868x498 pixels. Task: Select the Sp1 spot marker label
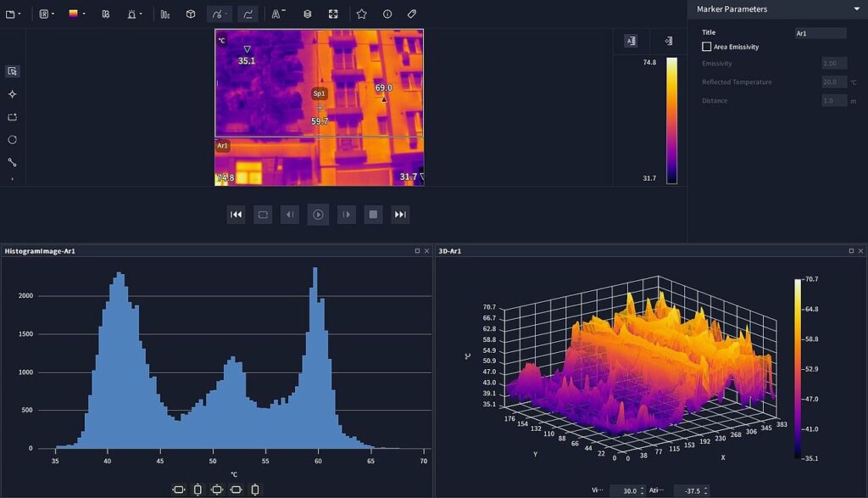[x=320, y=93]
